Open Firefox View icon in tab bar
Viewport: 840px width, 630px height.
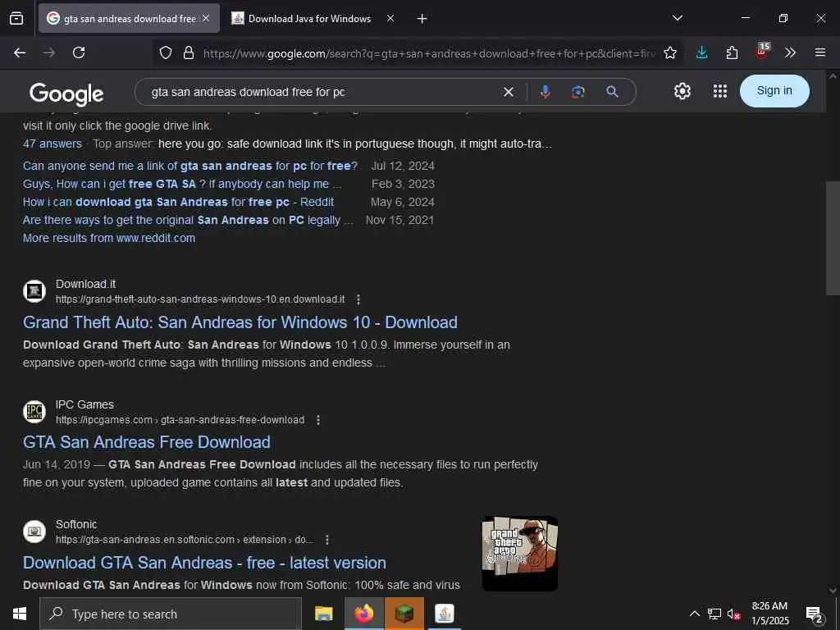16,19
